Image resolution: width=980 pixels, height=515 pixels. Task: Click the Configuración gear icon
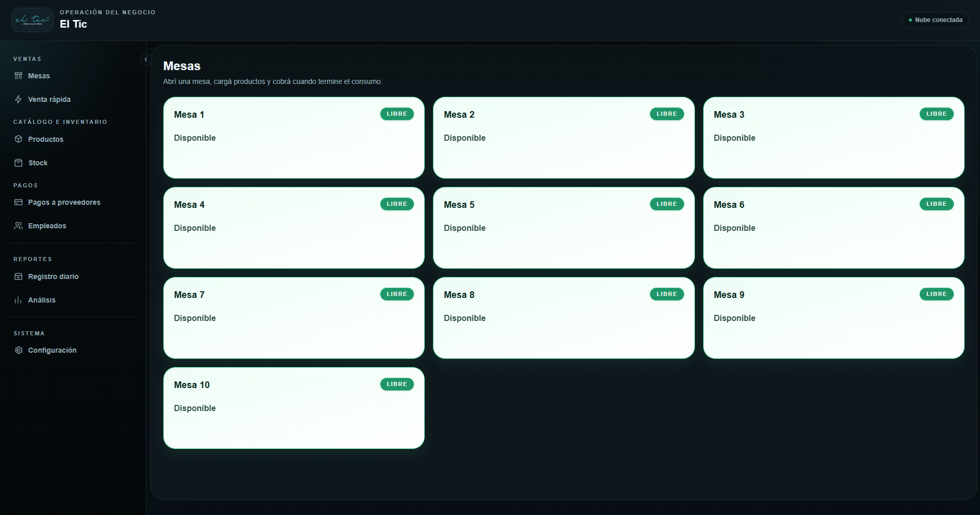click(18, 350)
